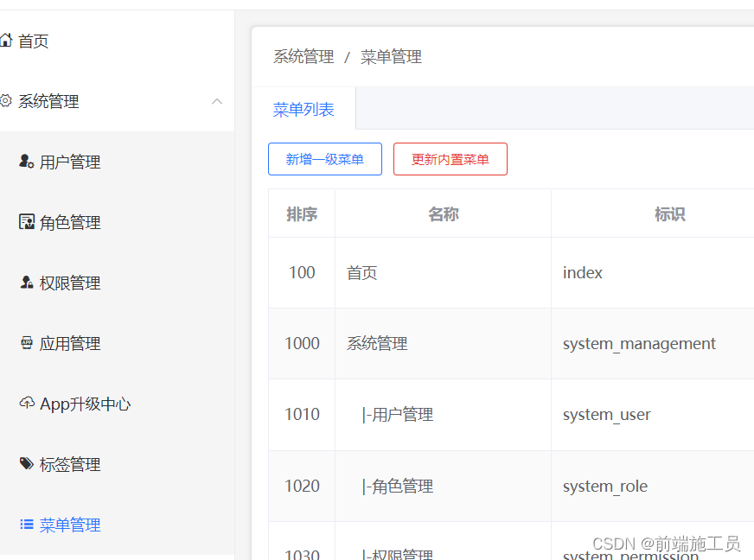Click the application icon next to 应用管理

(x=26, y=343)
